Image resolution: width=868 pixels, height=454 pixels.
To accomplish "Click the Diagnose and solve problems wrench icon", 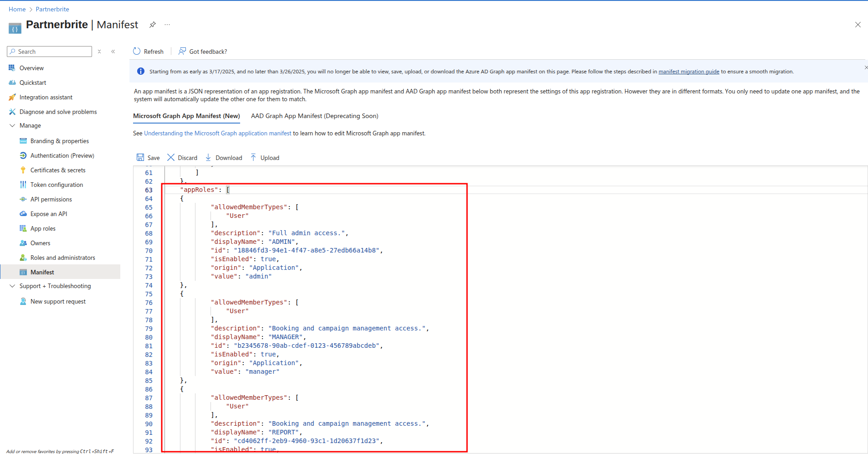I will 12,112.
